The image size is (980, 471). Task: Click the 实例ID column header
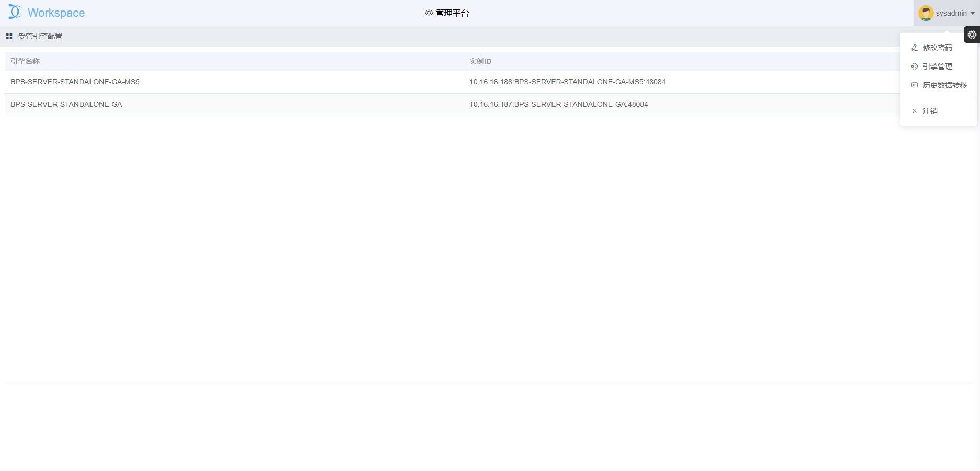click(x=480, y=62)
